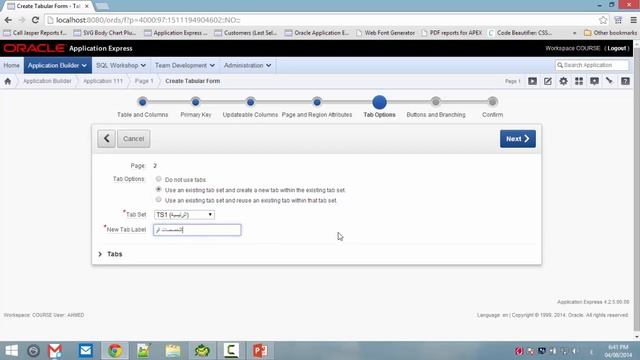Open the Administration menu dropdown
This screenshot has width=640, height=360.
(247, 65)
